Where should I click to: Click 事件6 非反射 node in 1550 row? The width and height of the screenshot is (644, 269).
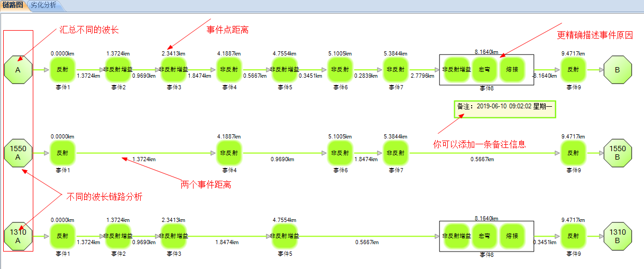340,153
